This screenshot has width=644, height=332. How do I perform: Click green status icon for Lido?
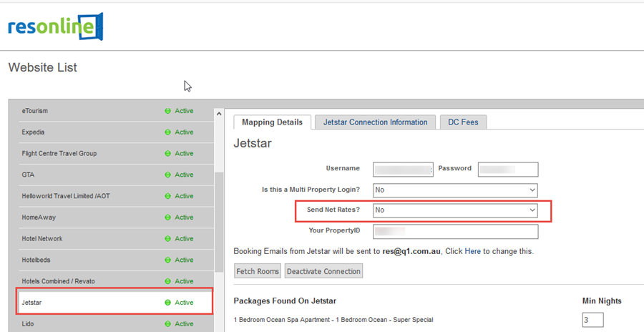pyautogui.click(x=167, y=324)
